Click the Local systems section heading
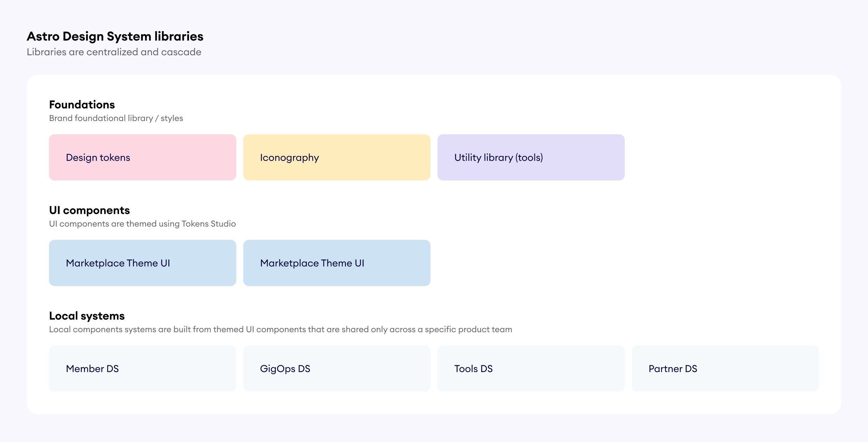 (x=87, y=316)
